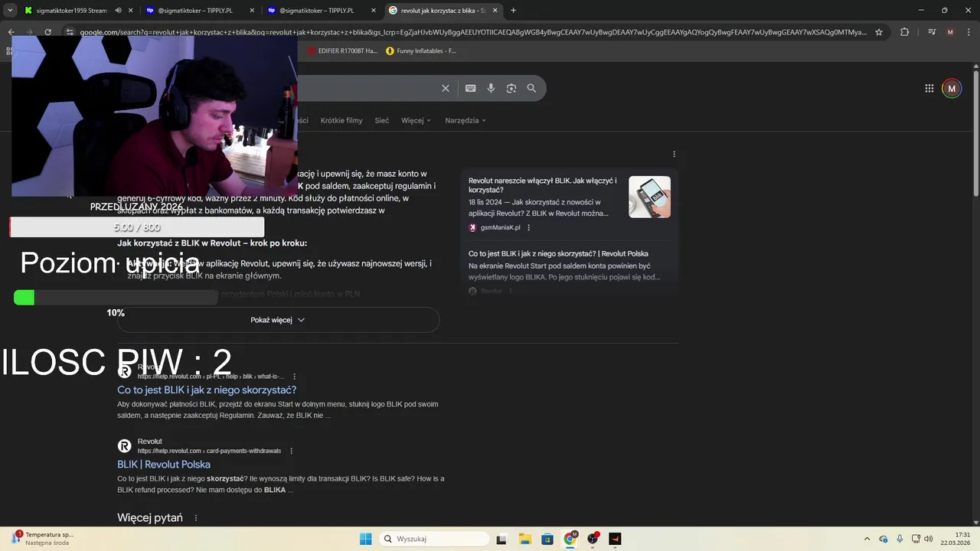The width and height of the screenshot is (980, 551).
Task: Switch to Chrome on the taskbar
Action: click(570, 539)
